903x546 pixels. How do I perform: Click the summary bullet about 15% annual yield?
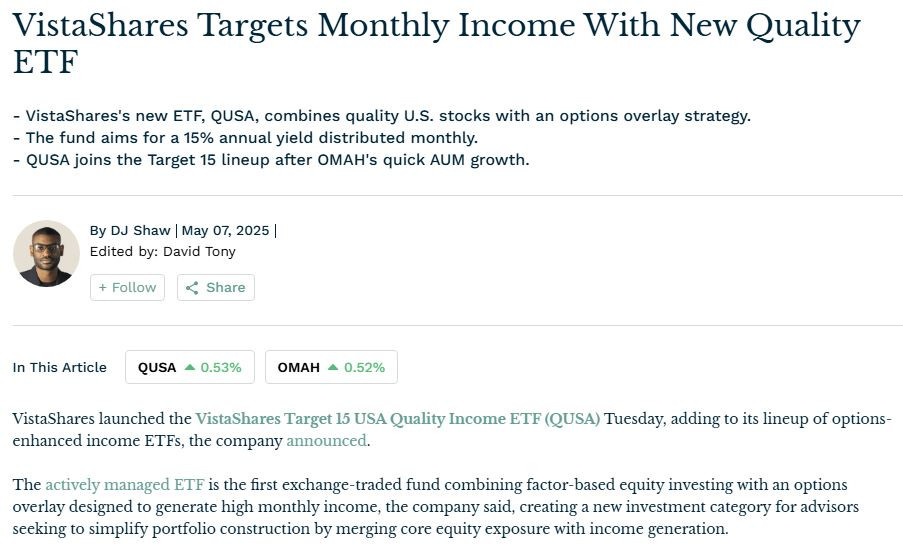coord(245,138)
